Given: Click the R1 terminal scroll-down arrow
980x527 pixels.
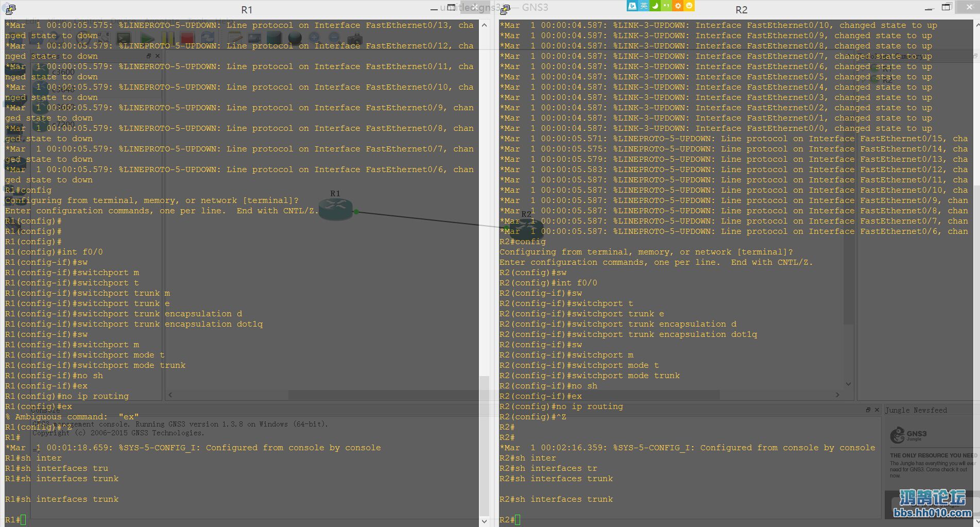Looking at the screenshot, I should [484, 521].
